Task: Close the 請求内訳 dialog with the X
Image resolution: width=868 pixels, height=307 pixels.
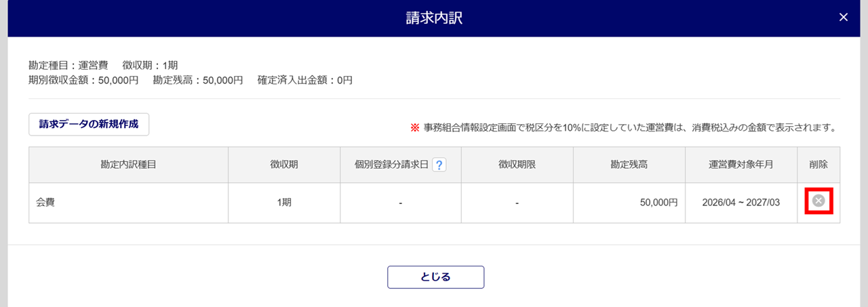Action: pyautogui.click(x=844, y=17)
